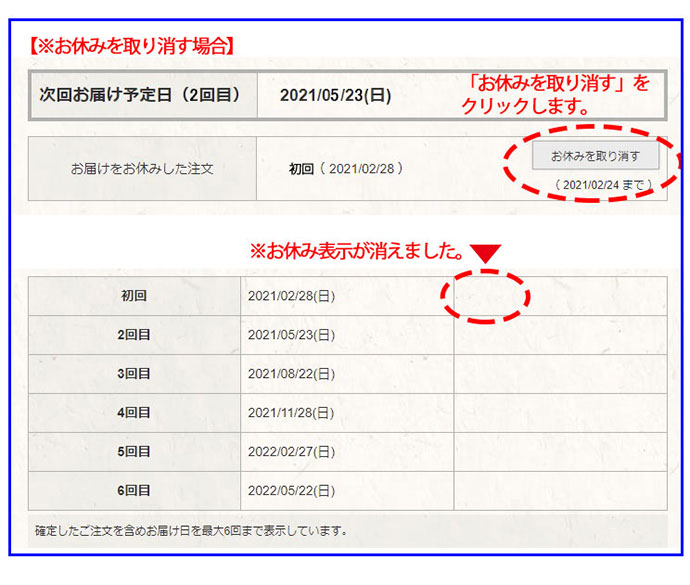
Task: Click the 6回目 row label
Action: click(134, 491)
